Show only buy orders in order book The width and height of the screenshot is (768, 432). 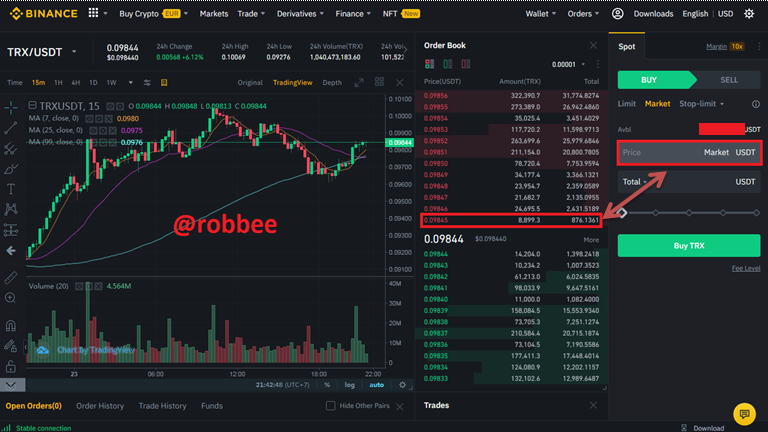click(x=448, y=64)
